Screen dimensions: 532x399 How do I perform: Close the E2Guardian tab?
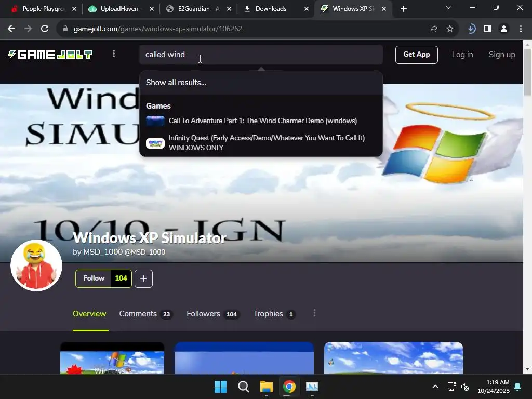229,9
